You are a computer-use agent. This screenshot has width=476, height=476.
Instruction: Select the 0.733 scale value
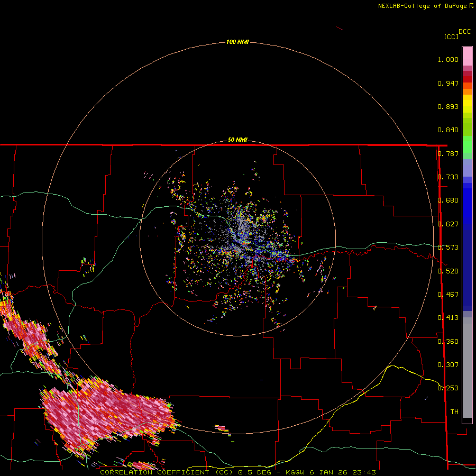(x=448, y=177)
